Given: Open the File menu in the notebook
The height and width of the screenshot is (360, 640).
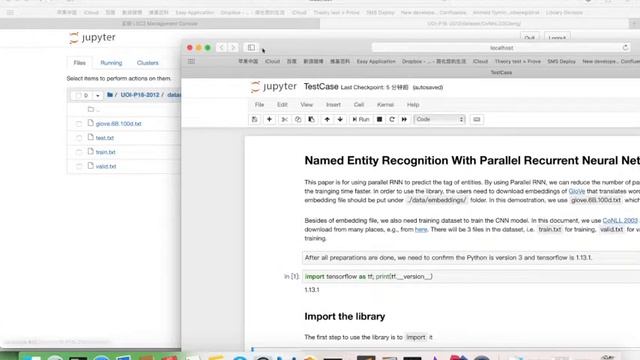Looking at the screenshot, I should click(x=259, y=105).
